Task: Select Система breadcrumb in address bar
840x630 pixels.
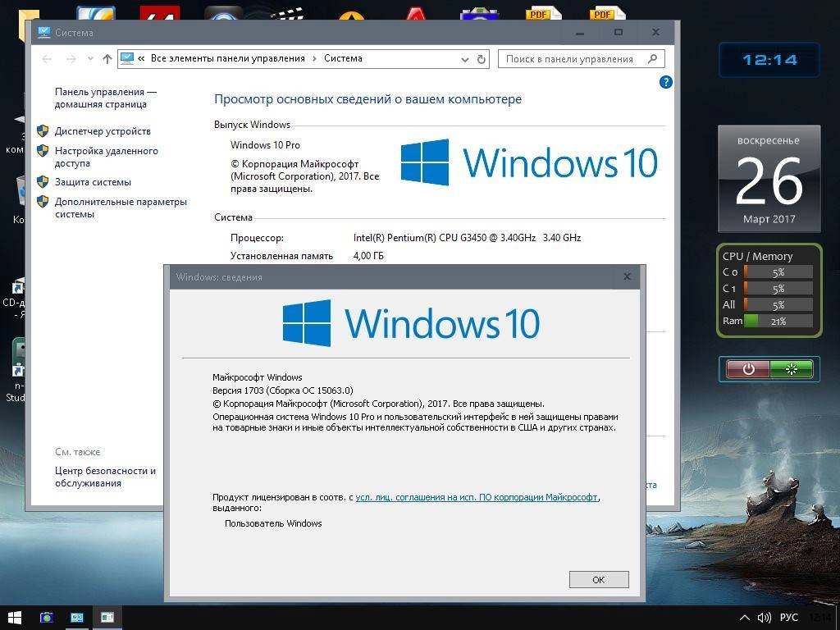Action: coord(343,58)
